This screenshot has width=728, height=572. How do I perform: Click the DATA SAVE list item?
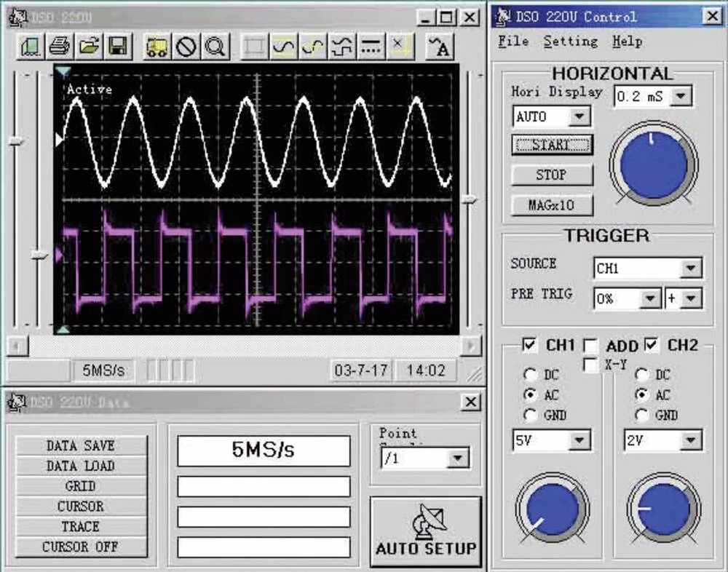[x=81, y=445]
